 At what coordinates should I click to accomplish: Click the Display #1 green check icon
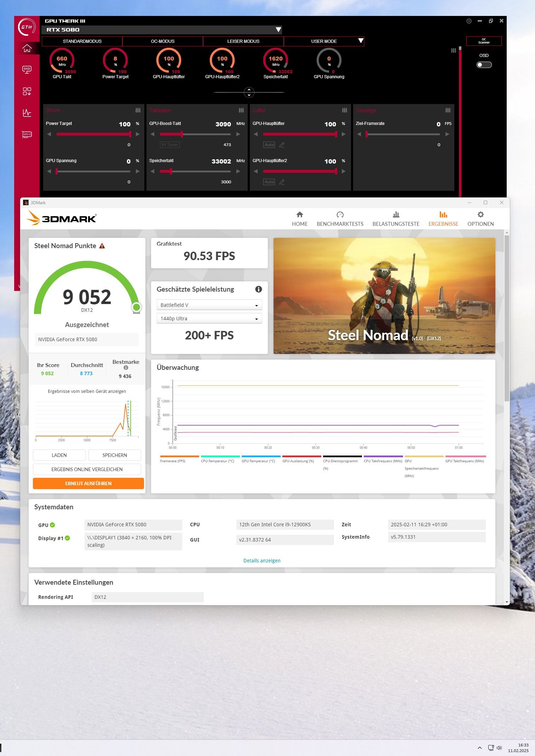click(x=68, y=538)
